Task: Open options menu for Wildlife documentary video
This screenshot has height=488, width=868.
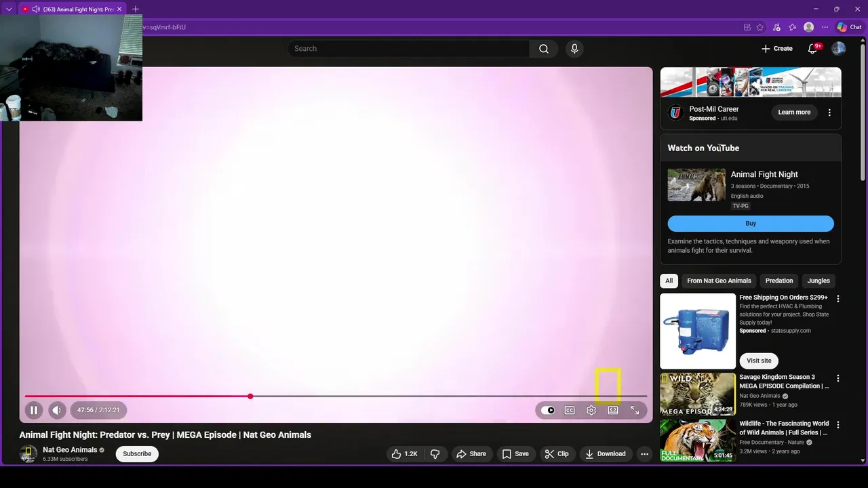Action: (x=838, y=425)
